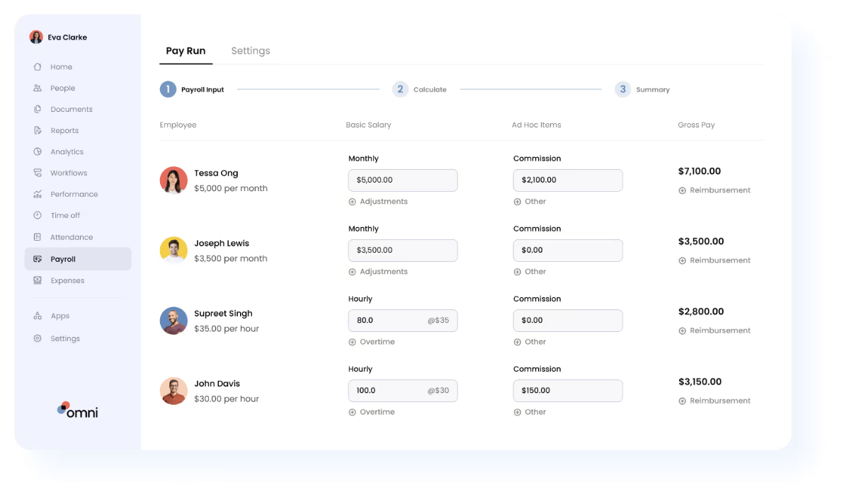844x504 pixels.
Task: Click Tessa Ong's monthly salary field
Action: pos(403,181)
